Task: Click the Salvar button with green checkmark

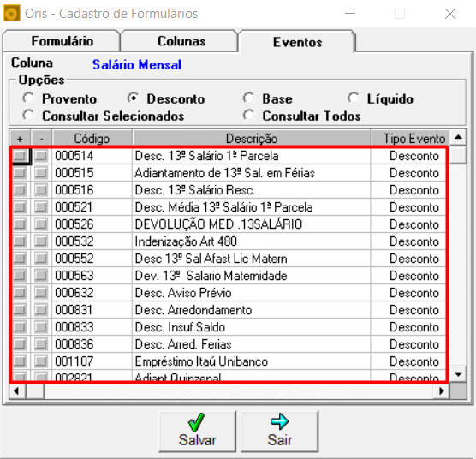Action: click(x=197, y=432)
